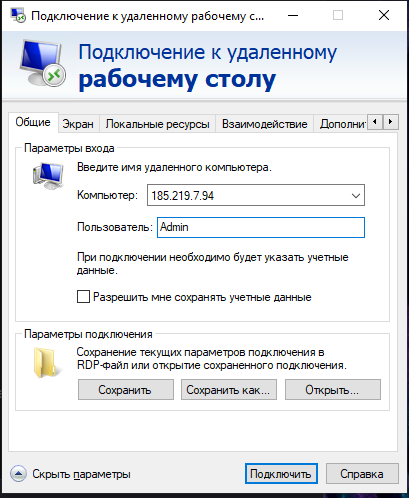Click the Подключить button

pos(281,473)
